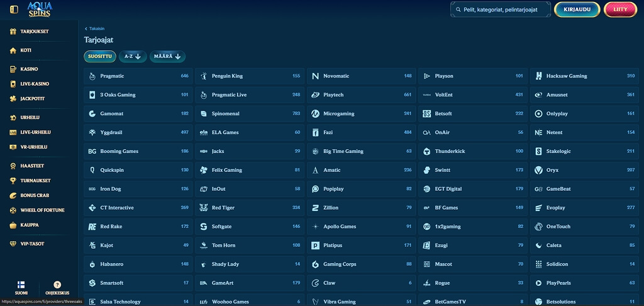Go back via Takaisin link
This screenshot has height=306, width=644.
94,29
